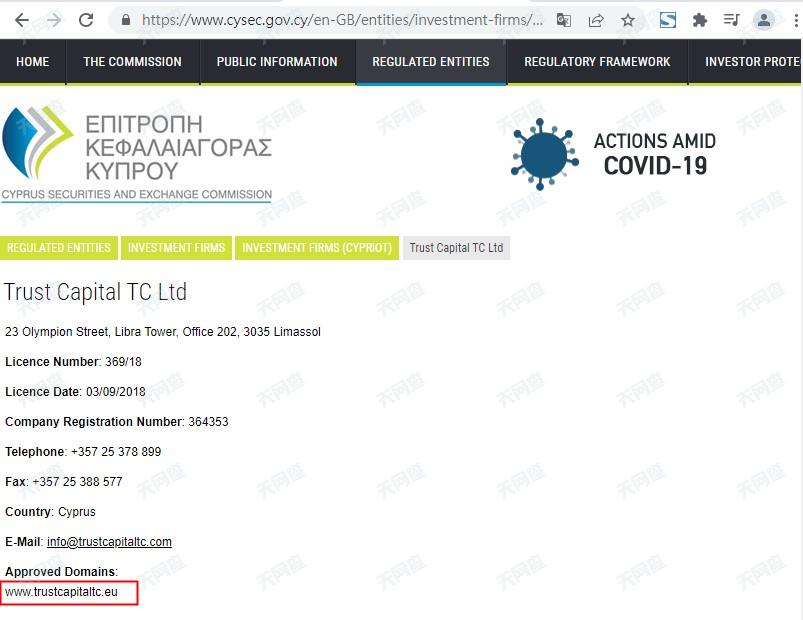803x620 pixels.
Task: Click Licence Date 03/09/2018 text
Action: pos(75,392)
